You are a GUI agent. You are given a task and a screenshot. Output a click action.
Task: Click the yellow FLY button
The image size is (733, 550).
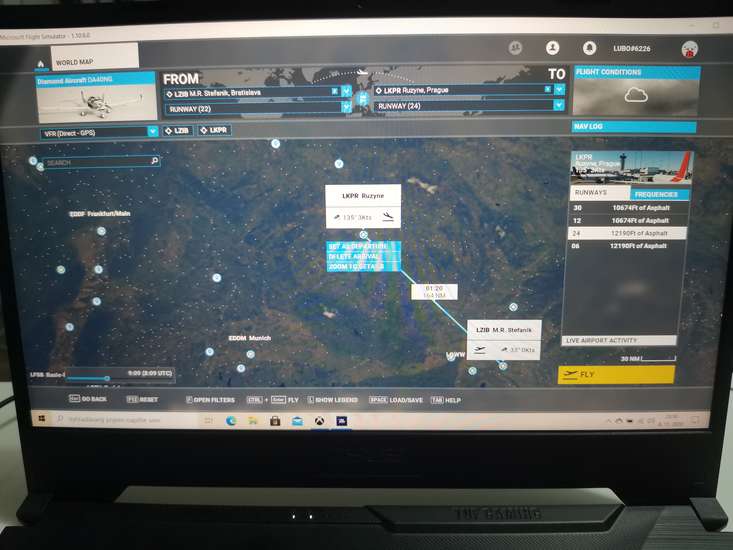pyautogui.click(x=616, y=374)
